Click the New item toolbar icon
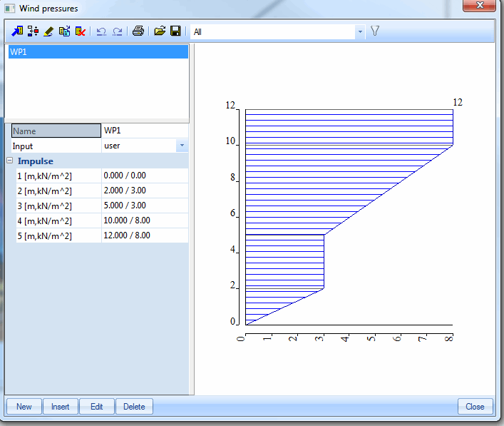504x426 pixels. (17, 31)
